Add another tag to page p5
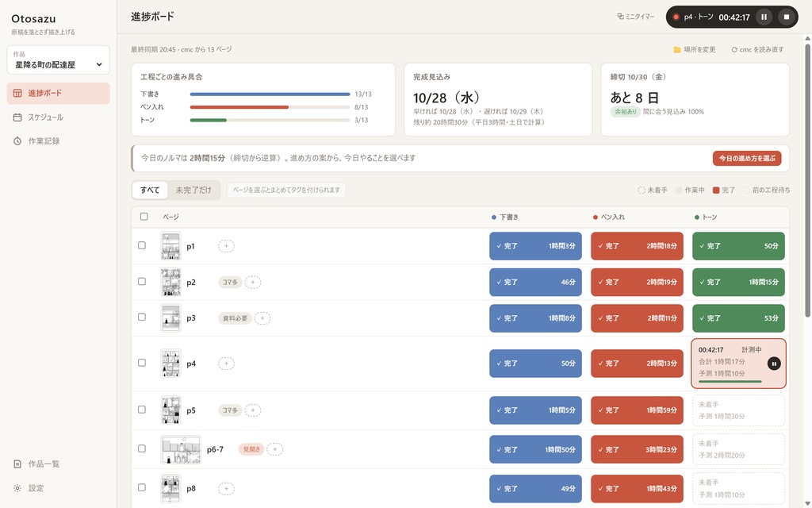Image resolution: width=812 pixels, height=508 pixels. pos(253,410)
